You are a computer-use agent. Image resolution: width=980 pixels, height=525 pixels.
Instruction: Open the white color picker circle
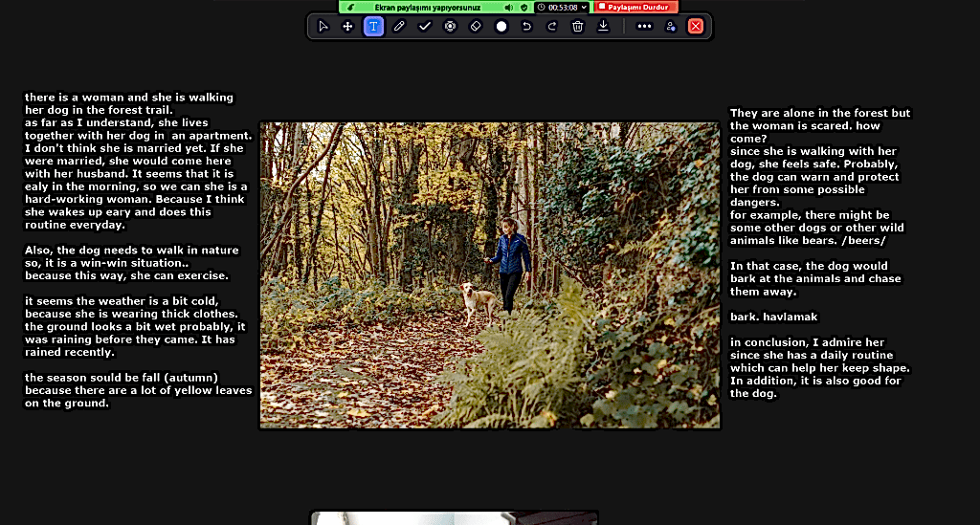[501, 27]
